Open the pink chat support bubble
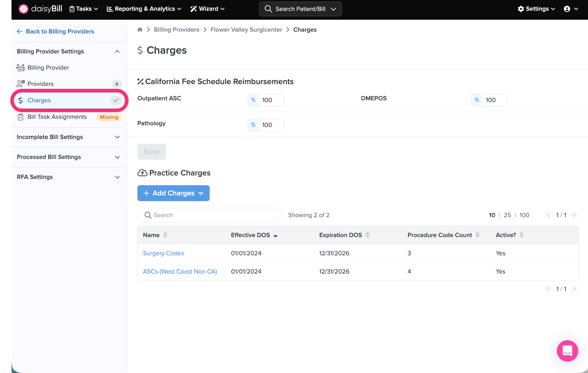Viewport: 588px width, 373px height. coord(567,351)
